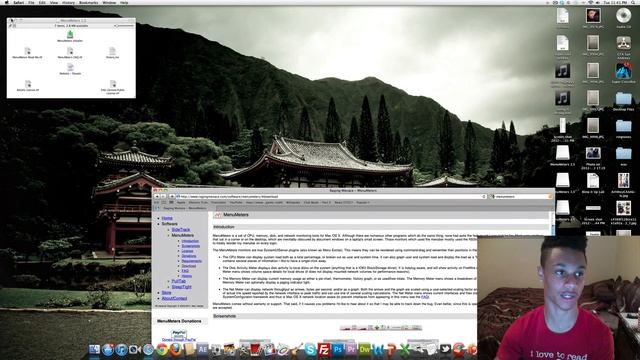Open Help menu in menu bar
The width and height of the screenshot is (640, 360).
[124, 2]
